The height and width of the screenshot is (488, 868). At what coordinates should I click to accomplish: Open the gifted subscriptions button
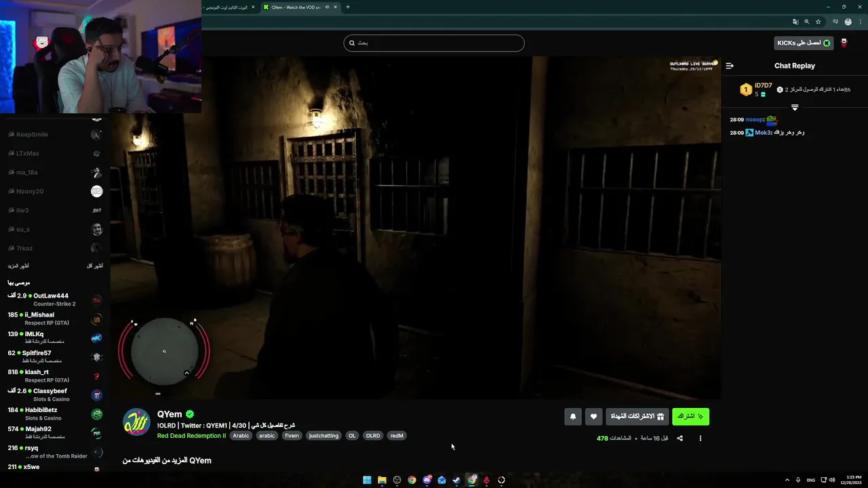pos(637,416)
